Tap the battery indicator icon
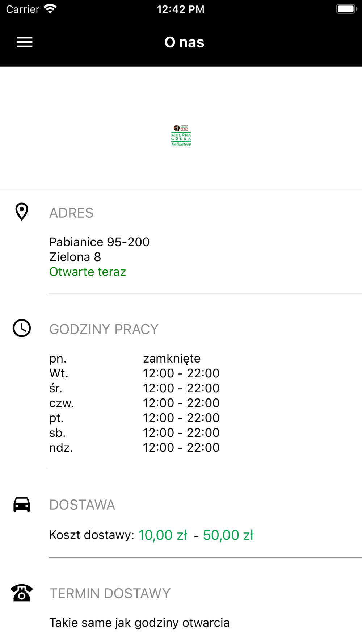This screenshot has width=362, height=644. click(x=346, y=9)
